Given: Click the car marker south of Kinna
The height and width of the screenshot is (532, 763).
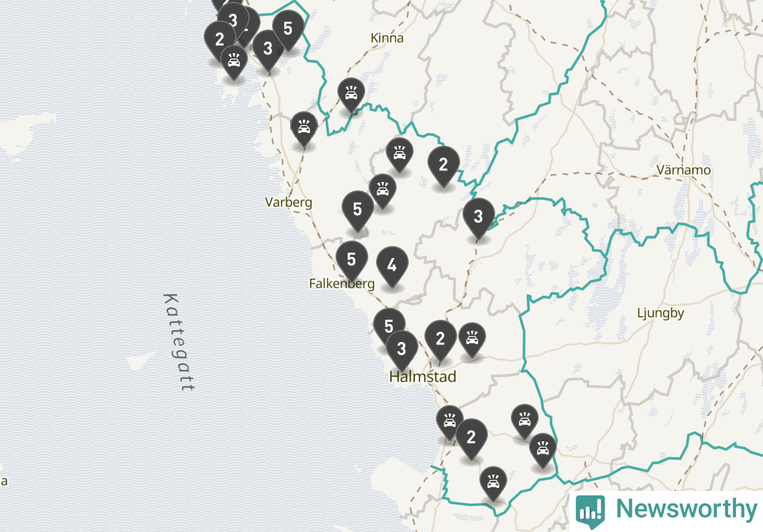Looking at the screenshot, I should tap(351, 95).
